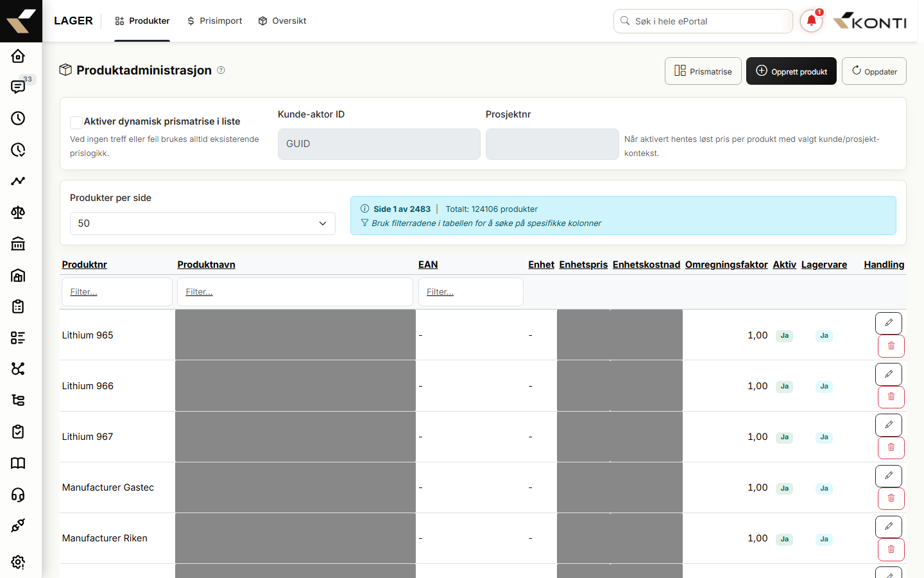Click the Prismatrise button

(703, 71)
